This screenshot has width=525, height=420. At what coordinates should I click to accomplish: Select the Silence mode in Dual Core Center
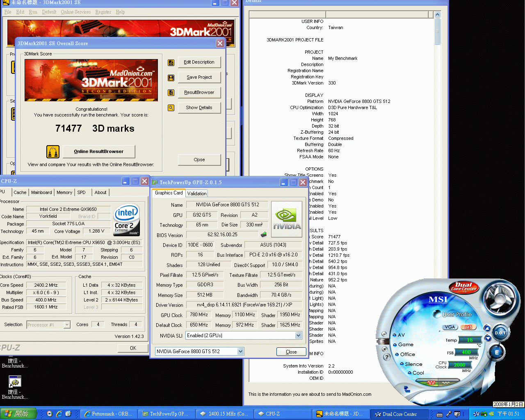coord(411,364)
